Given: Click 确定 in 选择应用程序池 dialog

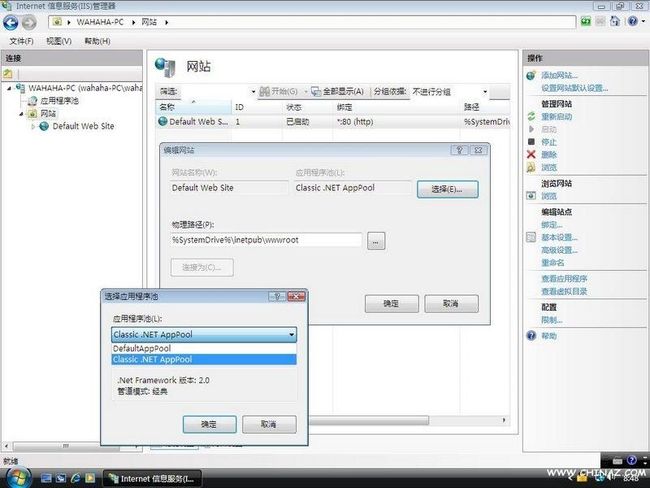Looking at the screenshot, I should (x=209, y=425).
